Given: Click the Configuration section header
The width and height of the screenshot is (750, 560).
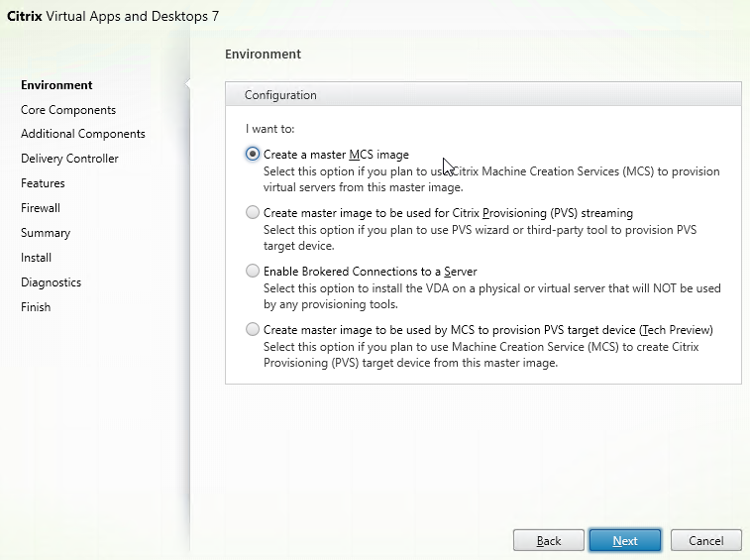Looking at the screenshot, I should point(483,95).
